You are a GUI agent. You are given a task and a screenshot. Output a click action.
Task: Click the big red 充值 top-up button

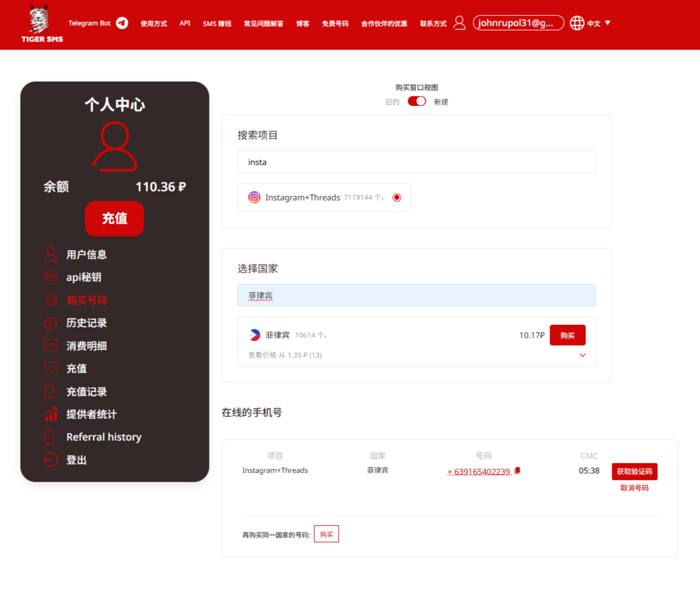tap(115, 218)
